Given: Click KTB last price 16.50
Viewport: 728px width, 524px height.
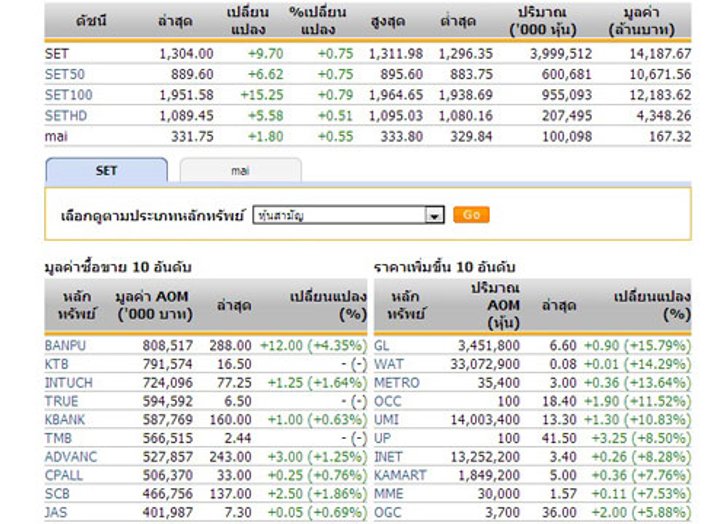Looking at the screenshot, I should (x=234, y=364).
